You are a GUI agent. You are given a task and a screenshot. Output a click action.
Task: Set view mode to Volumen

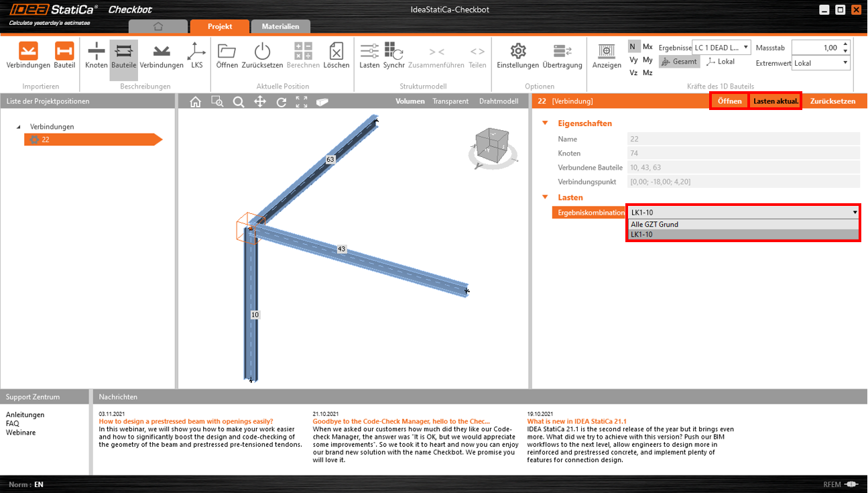click(410, 101)
